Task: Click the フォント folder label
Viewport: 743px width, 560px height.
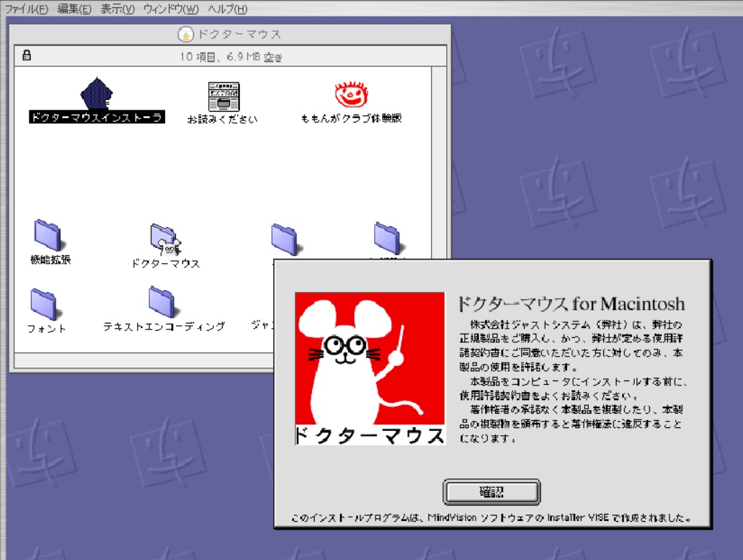Action: click(x=46, y=329)
